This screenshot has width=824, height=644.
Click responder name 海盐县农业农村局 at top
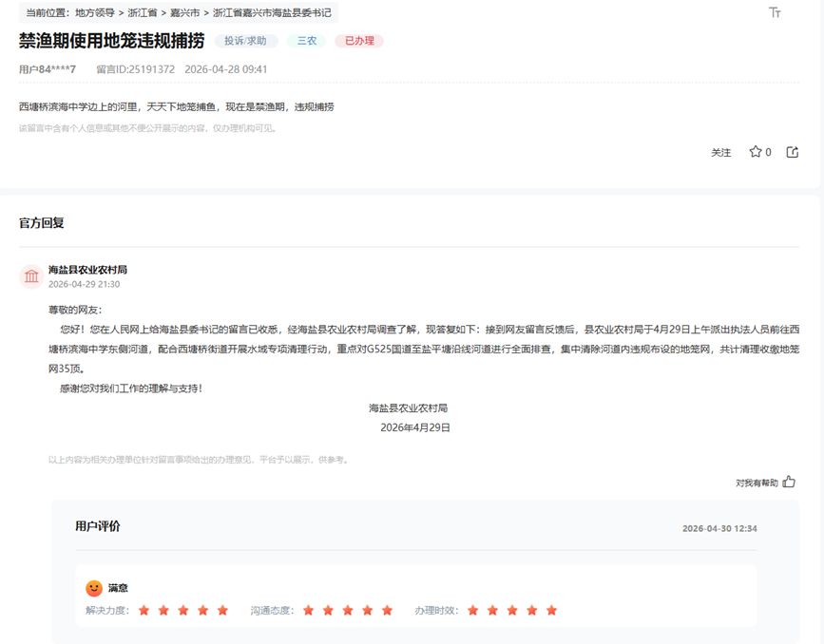87,270
